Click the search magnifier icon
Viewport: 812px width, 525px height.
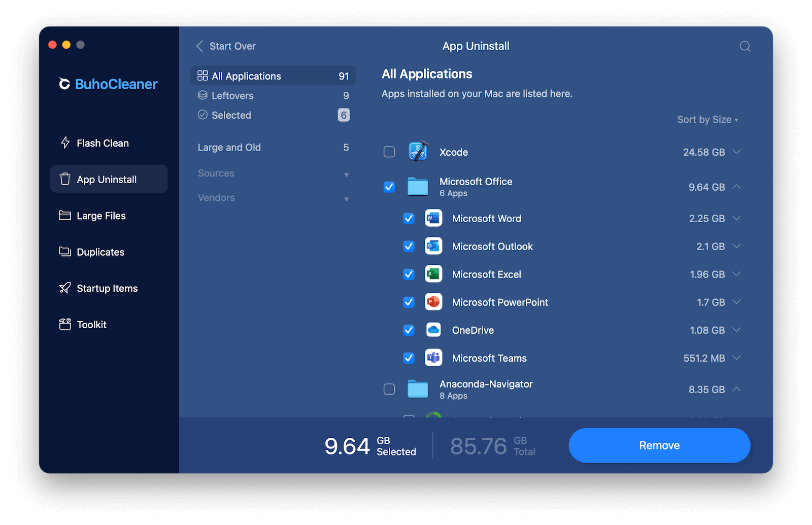coord(745,46)
